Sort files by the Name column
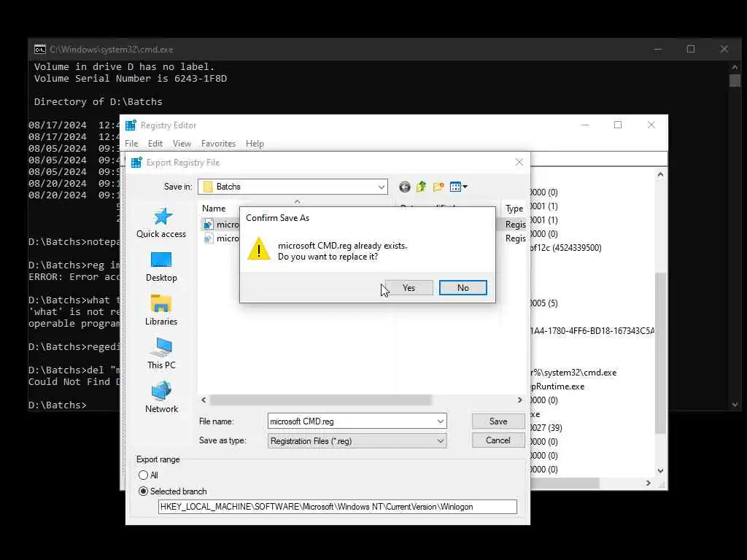Viewport: 747px width, 560px height. (214, 209)
